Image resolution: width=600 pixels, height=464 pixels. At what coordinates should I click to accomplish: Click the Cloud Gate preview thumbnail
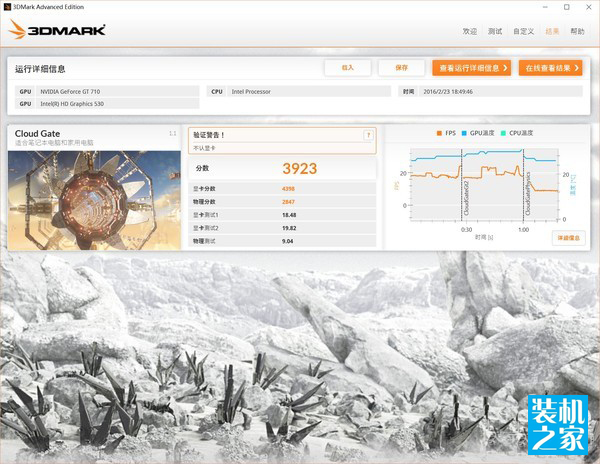coord(94,200)
